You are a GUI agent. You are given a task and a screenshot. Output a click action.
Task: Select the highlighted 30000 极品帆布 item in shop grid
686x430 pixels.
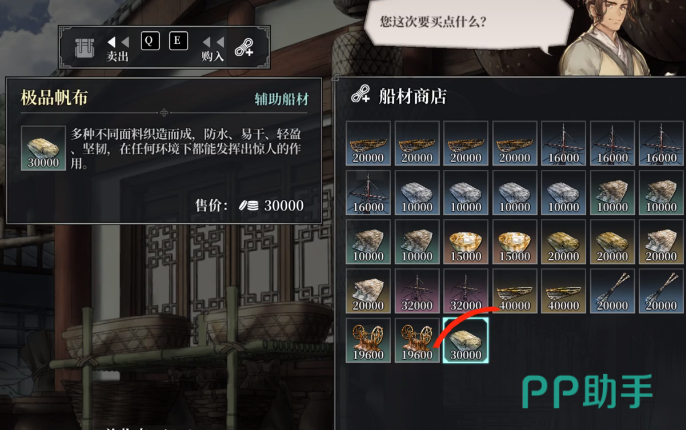click(466, 340)
